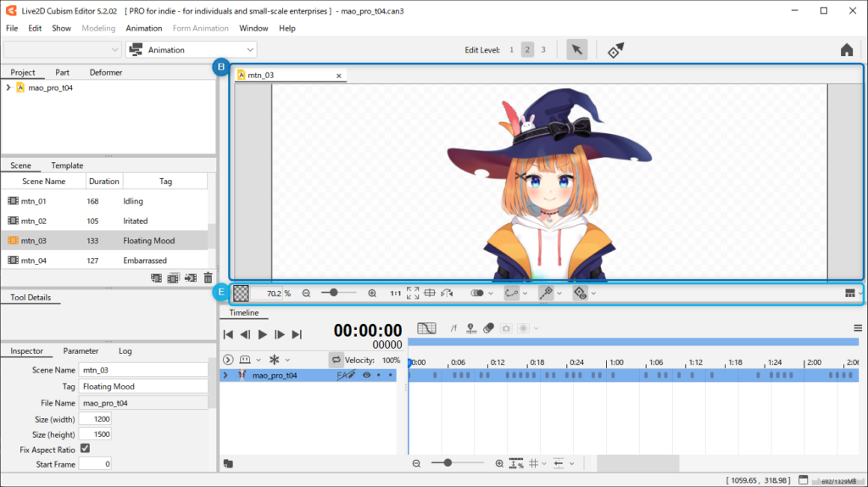Fit the canvas to the view

click(413, 293)
